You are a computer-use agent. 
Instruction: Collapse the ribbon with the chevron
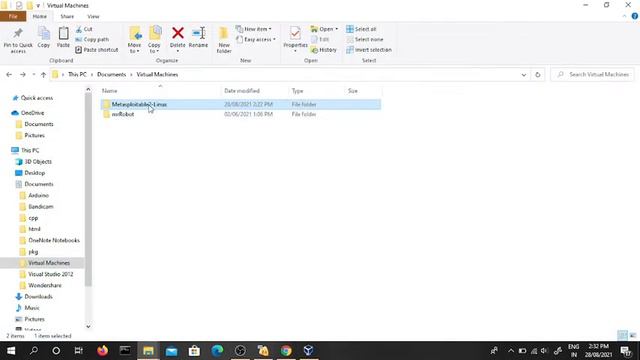tap(624, 16)
